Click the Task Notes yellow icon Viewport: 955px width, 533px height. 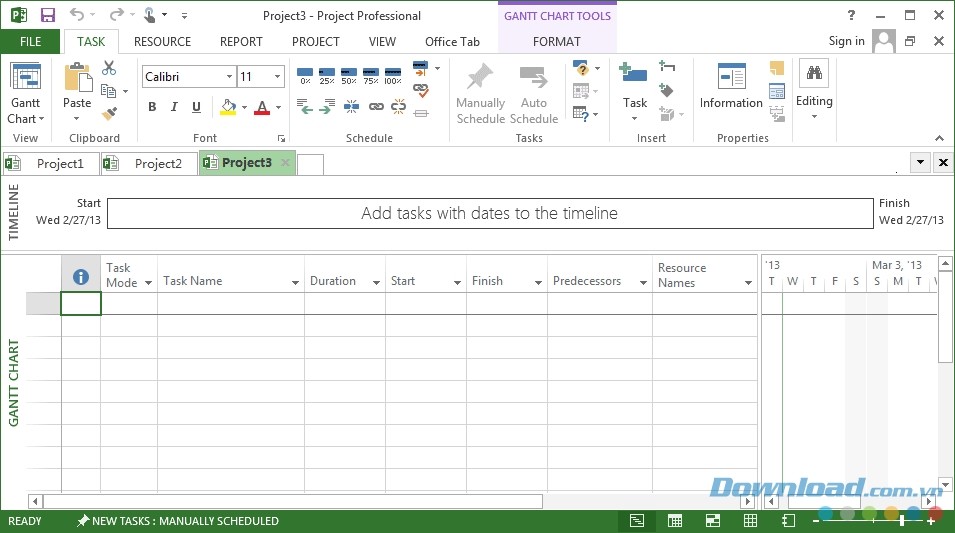pos(777,69)
